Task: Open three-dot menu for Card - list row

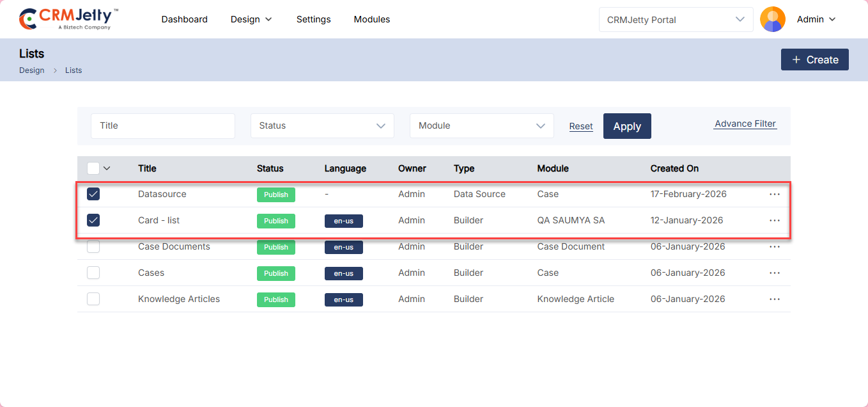Action: 774,221
